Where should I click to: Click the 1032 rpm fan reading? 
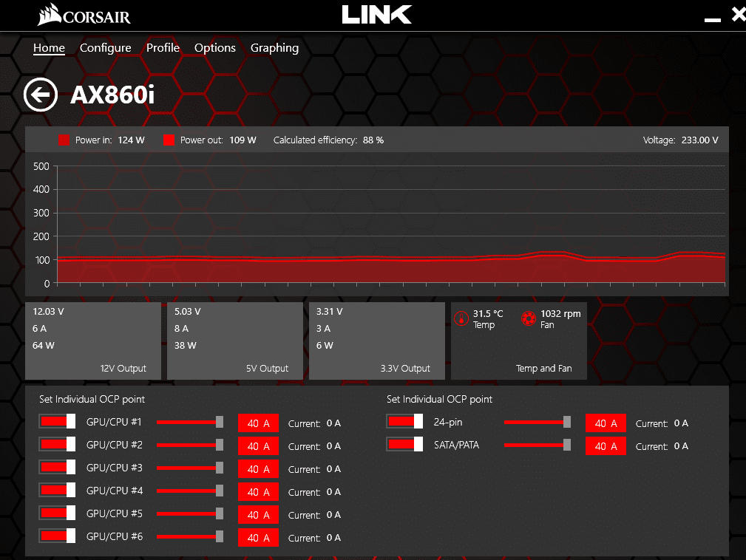point(560,314)
